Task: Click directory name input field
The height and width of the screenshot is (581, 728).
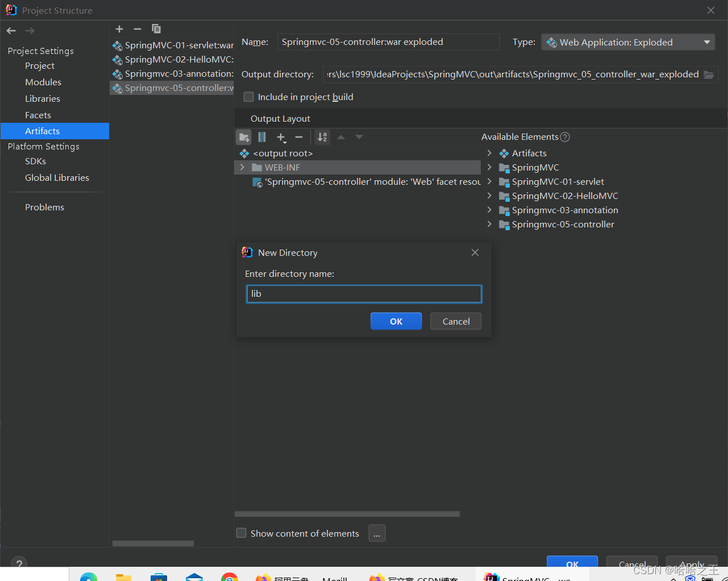Action: tap(364, 293)
